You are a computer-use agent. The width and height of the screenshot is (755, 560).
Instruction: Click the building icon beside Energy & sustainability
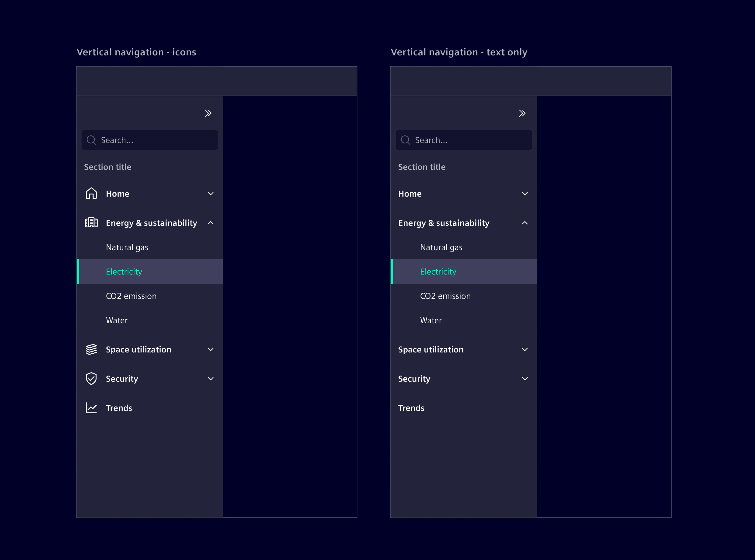tap(91, 223)
